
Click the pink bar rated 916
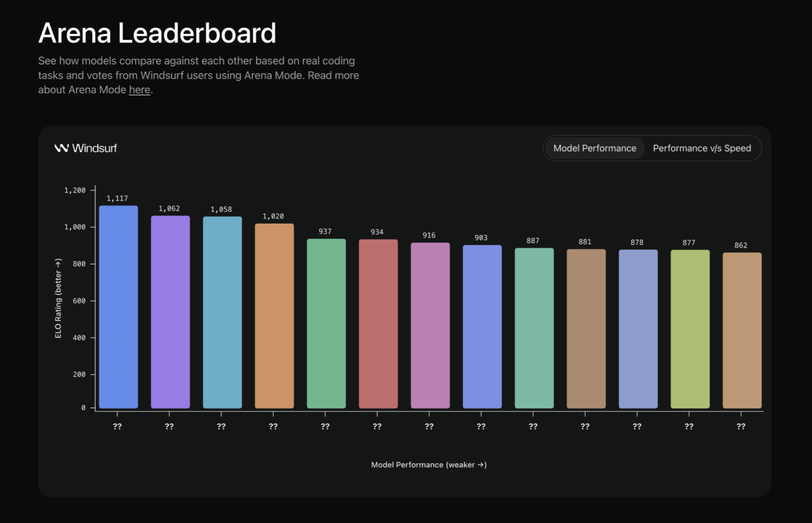pos(430,326)
